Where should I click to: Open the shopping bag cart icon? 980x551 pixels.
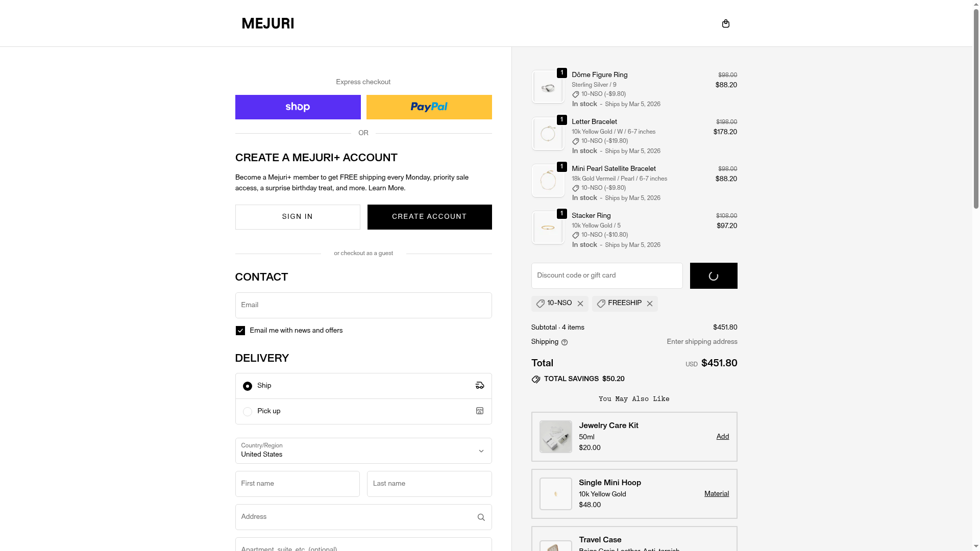[725, 23]
